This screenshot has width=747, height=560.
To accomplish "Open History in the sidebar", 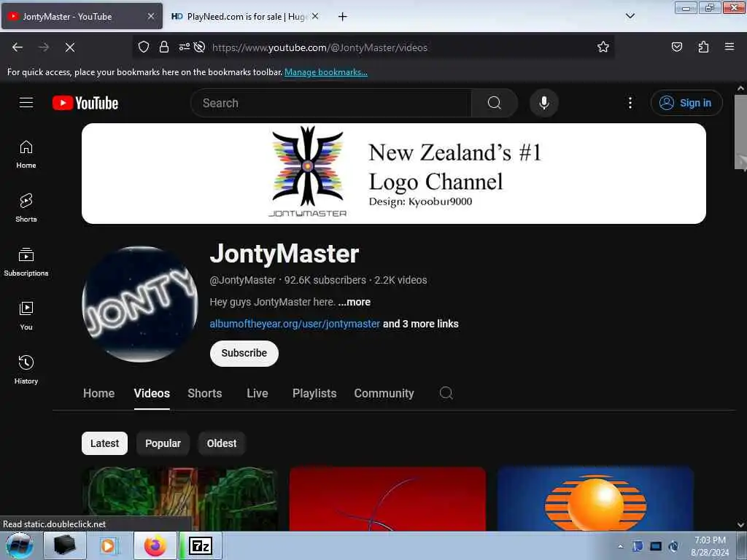I will click(26, 370).
